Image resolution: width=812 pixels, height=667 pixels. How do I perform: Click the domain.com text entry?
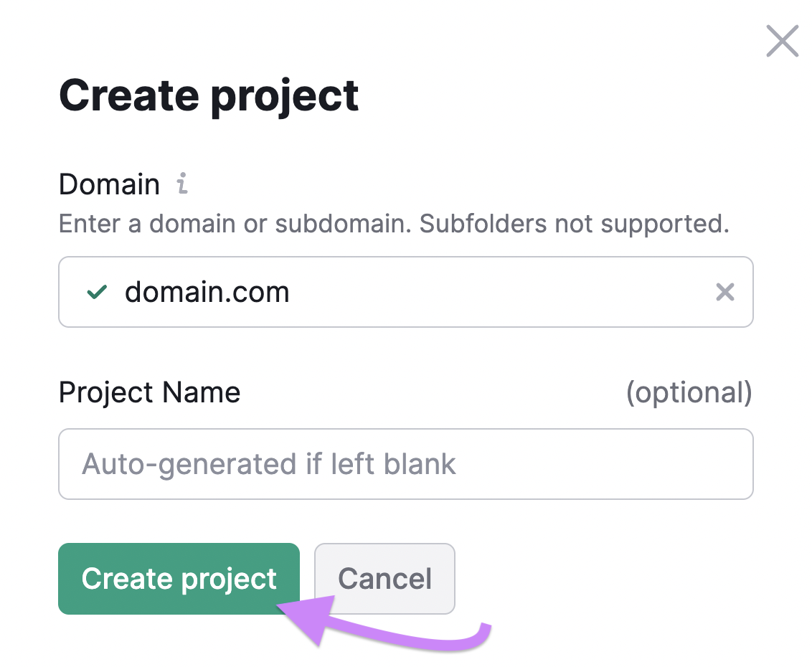(207, 292)
